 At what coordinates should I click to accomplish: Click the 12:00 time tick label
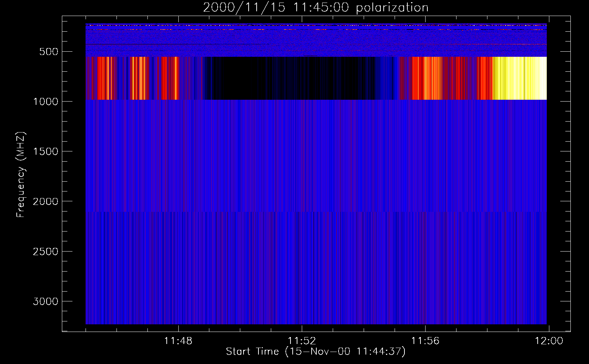pyautogui.click(x=549, y=341)
